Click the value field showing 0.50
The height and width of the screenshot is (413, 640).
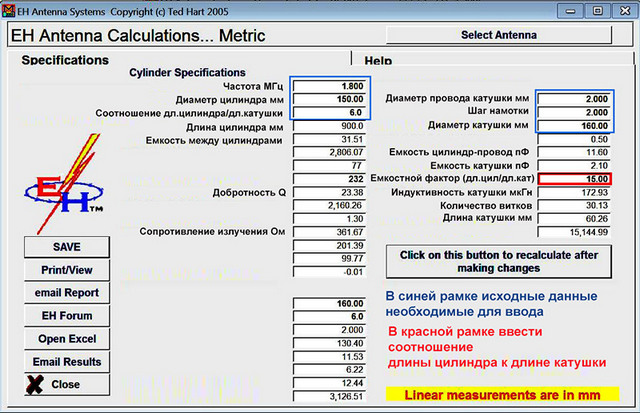coord(574,139)
